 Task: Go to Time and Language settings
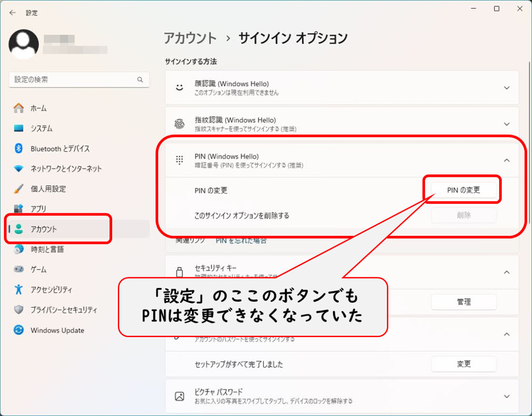coord(47,249)
